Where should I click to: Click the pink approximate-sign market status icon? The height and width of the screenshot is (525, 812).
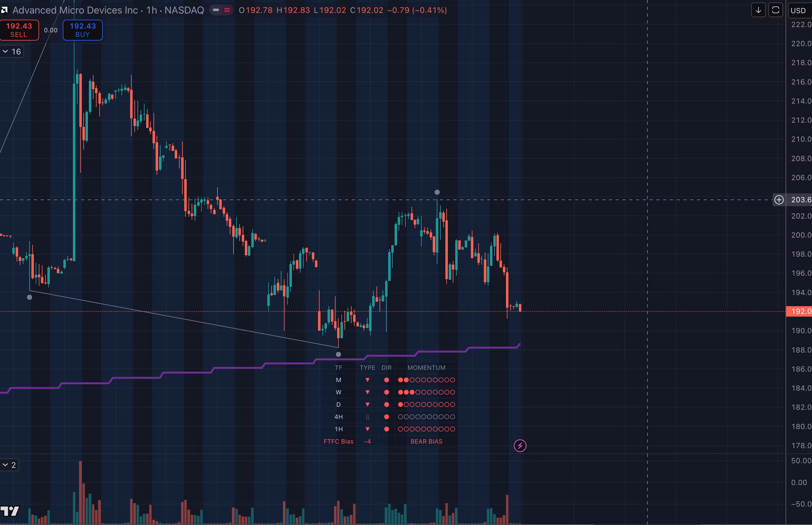pos(227,10)
